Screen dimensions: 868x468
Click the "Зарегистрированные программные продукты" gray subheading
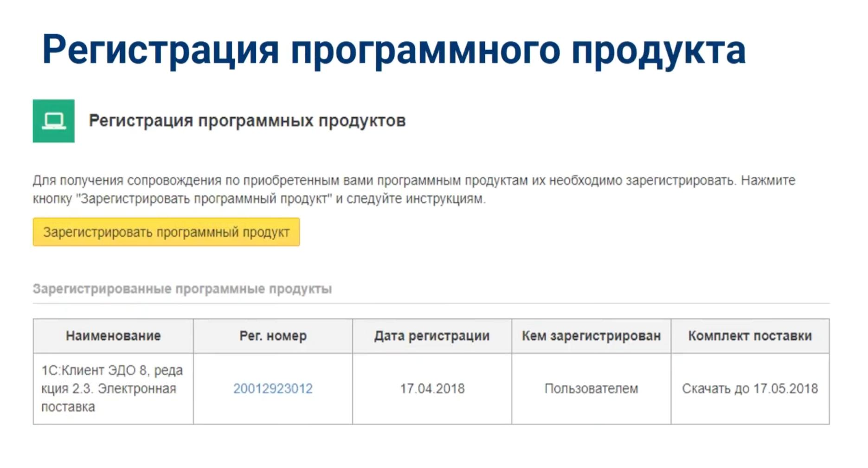click(x=182, y=289)
